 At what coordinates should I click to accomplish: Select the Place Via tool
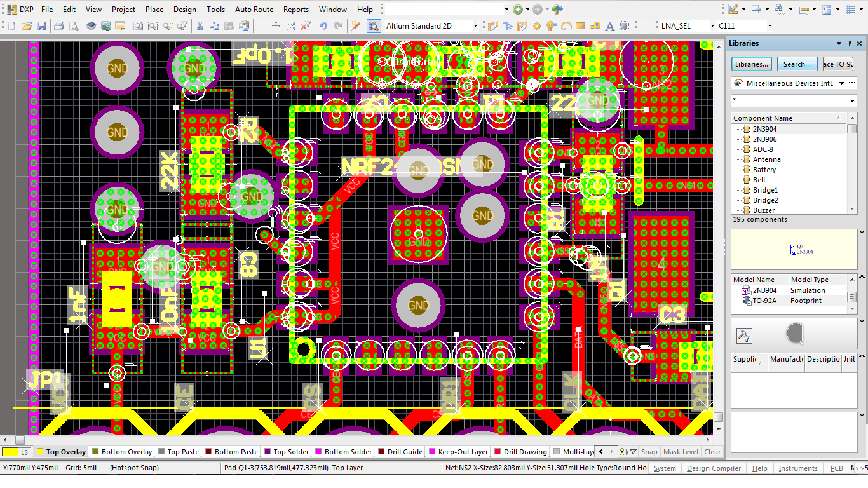[x=551, y=26]
